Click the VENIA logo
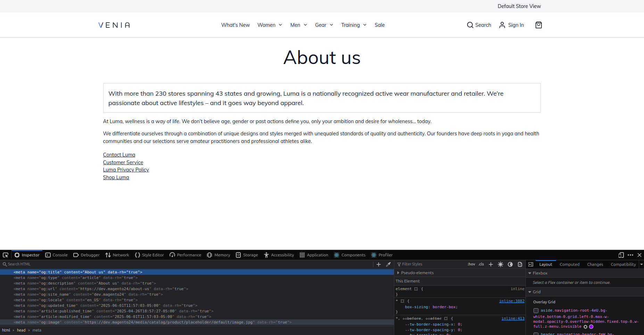 click(114, 25)
